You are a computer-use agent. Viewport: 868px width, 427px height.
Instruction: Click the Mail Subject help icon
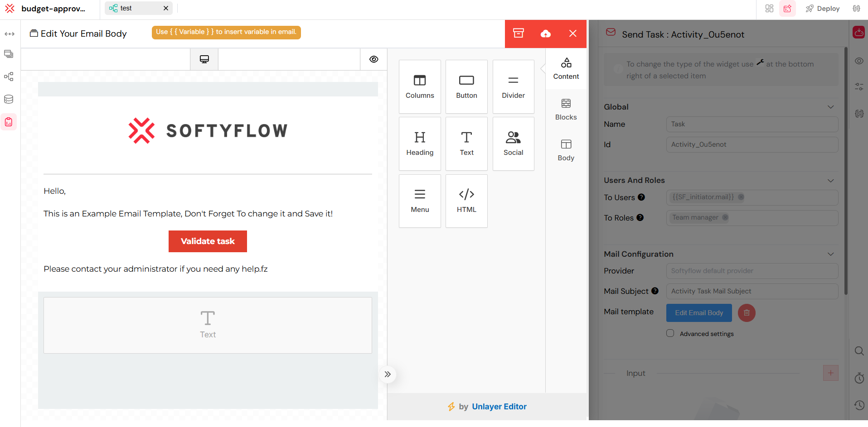point(655,291)
